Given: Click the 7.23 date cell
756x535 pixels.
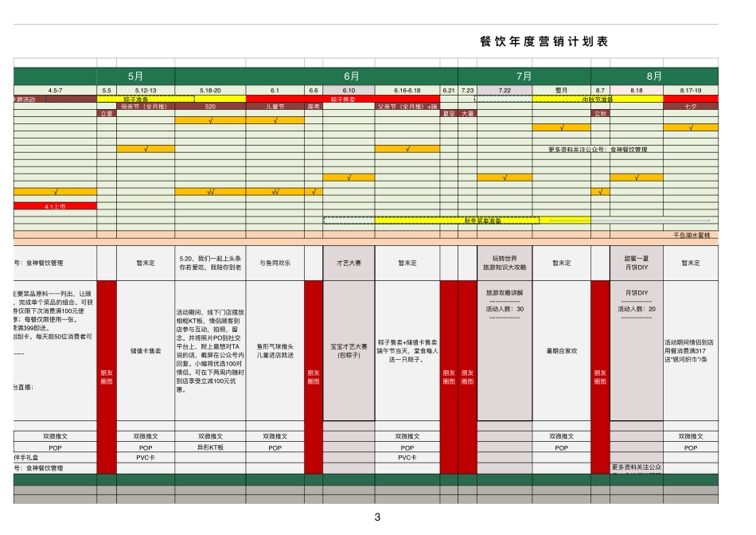Looking at the screenshot, I should tap(467, 90).
